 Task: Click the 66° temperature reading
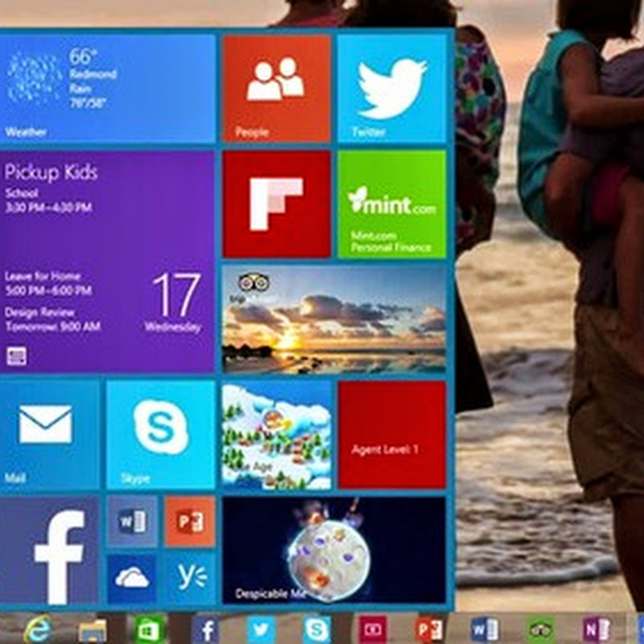point(84,56)
